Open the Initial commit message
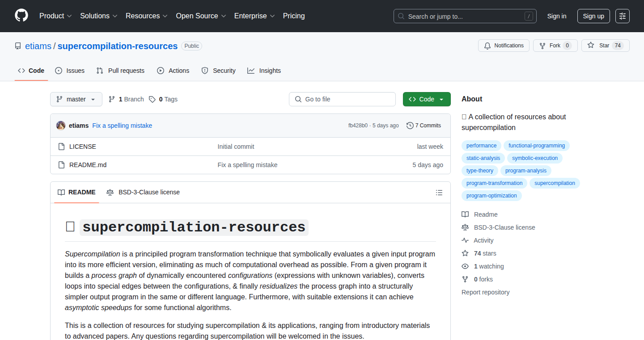 (x=236, y=147)
